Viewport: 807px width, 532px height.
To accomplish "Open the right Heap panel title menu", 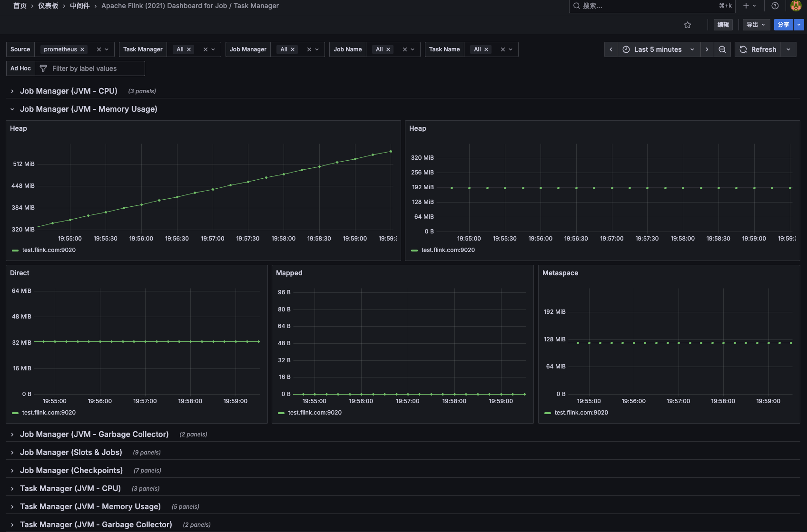I will 418,128.
